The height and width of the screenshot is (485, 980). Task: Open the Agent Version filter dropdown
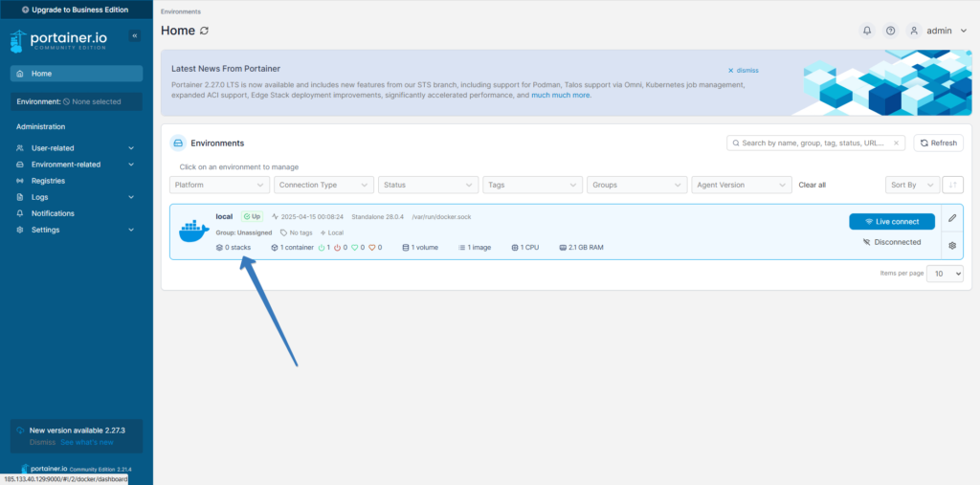point(742,185)
